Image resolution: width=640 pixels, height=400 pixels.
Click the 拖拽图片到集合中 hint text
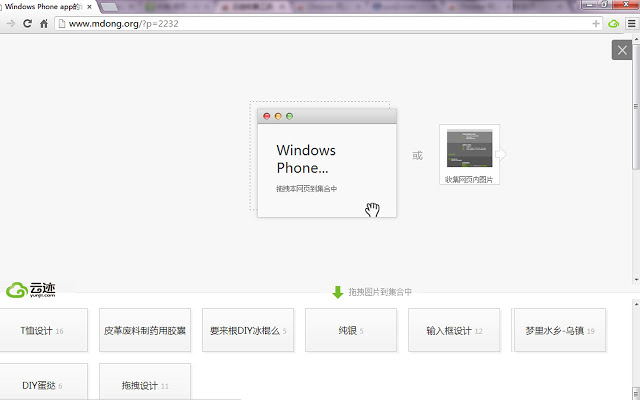[x=380, y=292]
